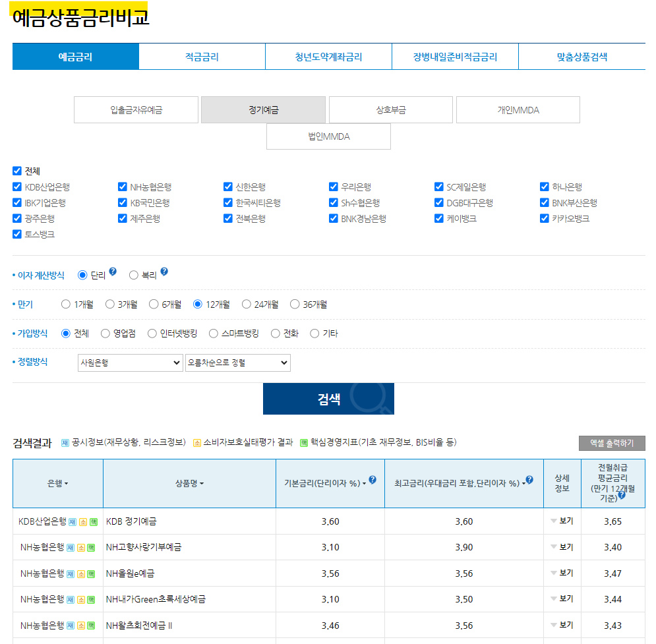The width and height of the screenshot is (656, 644).
Task: Expand 보기 details for NH내가Green초록세상예금
Action: pyautogui.click(x=562, y=599)
